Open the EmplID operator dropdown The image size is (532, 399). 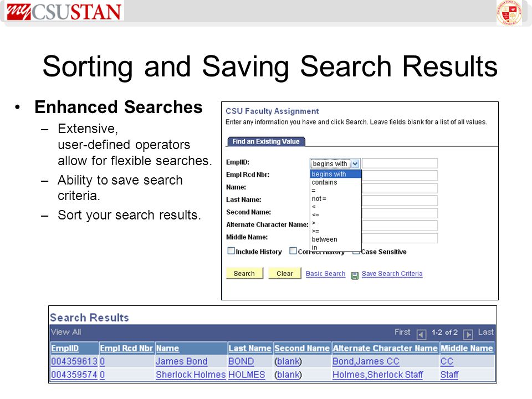(x=335, y=163)
